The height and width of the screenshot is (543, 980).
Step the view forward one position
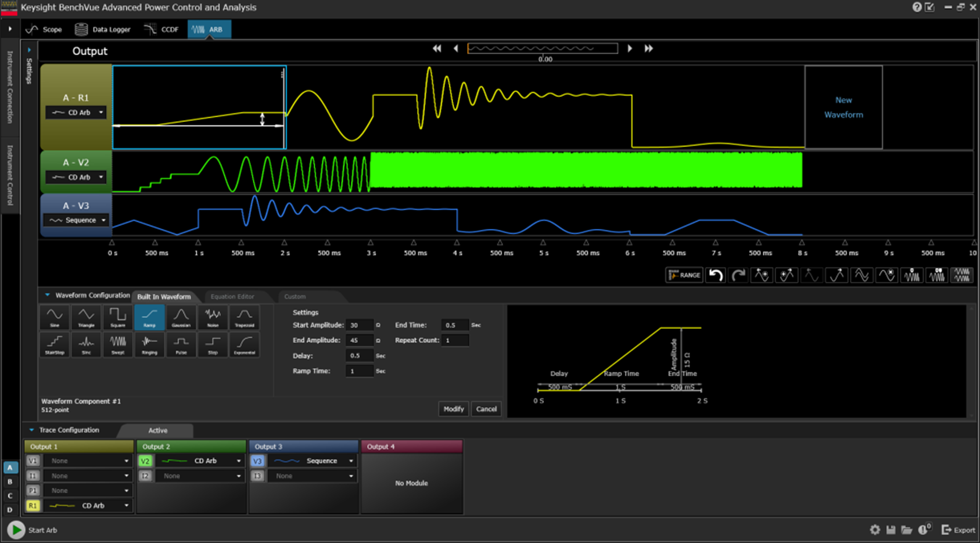click(x=630, y=49)
